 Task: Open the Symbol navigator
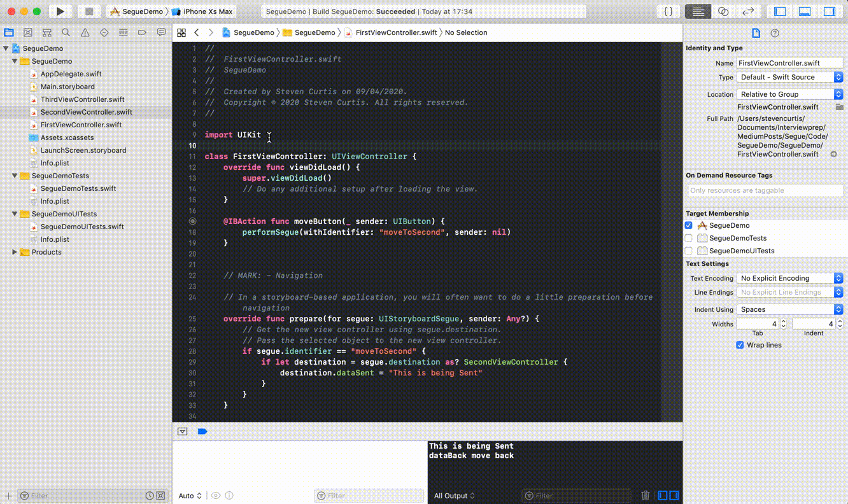pos(47,32)
